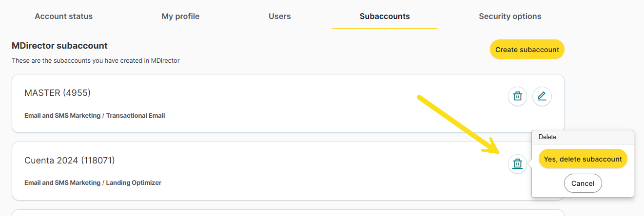644x216 pixels.
Task: Confirm with Yes, delete subaccount
Action: tap(583, 159)
